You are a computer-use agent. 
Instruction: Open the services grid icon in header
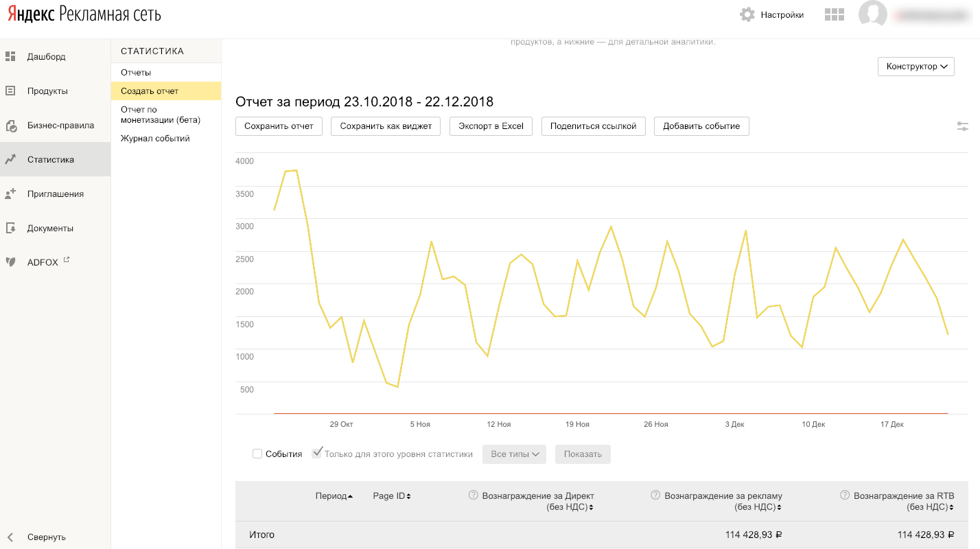(x=834, y=15)
